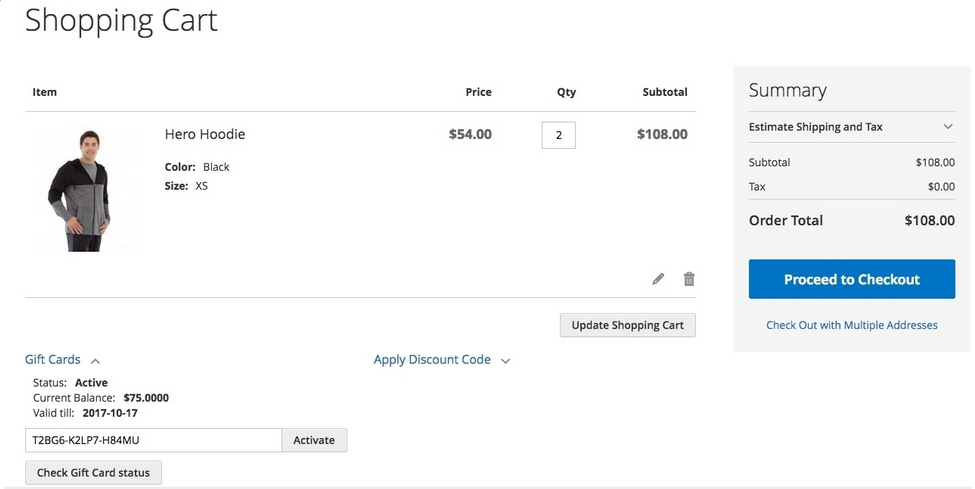Image resolution: width=975 pixels, height=489 pixels.
Task: Click the down chevron beside Apply Discount Code
Action: 505,361
